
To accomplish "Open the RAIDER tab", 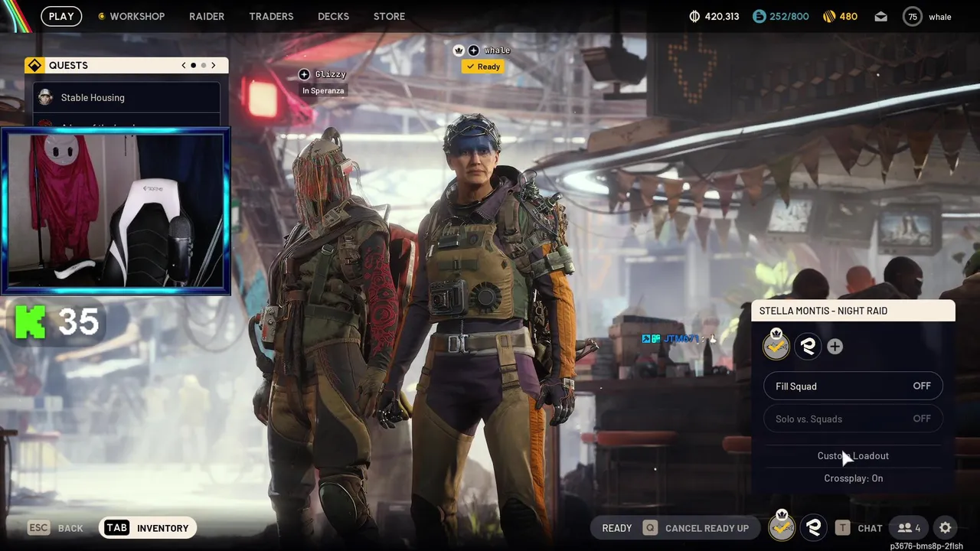I will click(207, 16).
